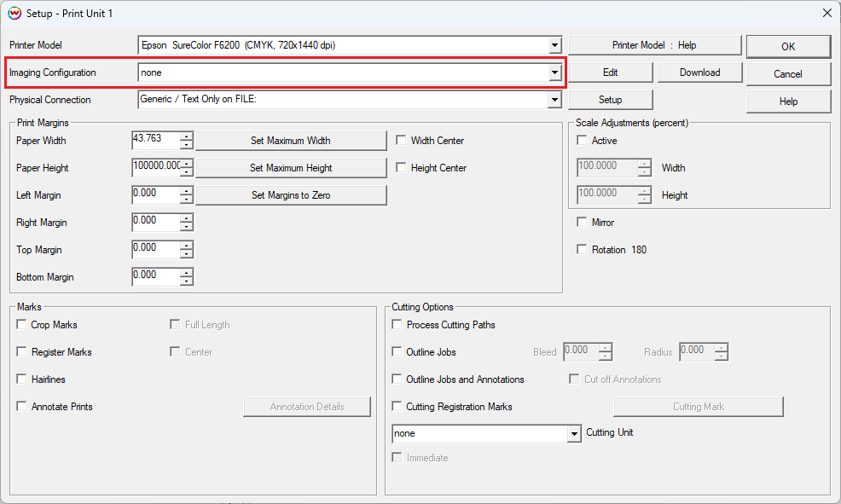Expand the Physical Connection dropdown

[x=554, y=100]
